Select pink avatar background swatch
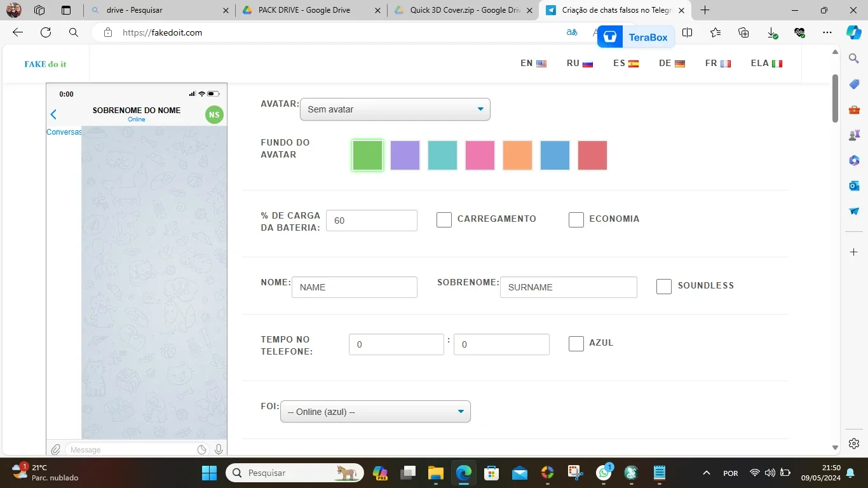 (x=480, y=156)
